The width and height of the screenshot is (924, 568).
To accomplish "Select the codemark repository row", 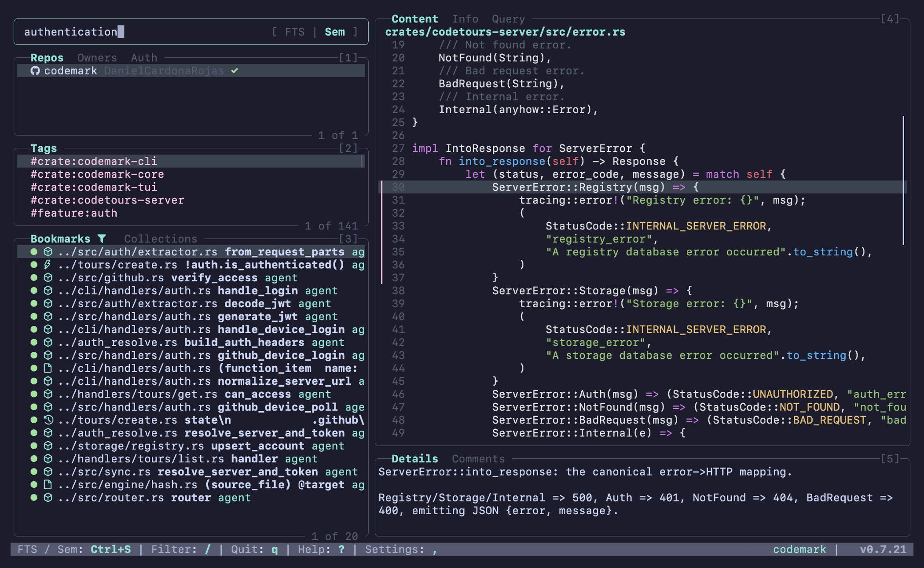I will pyautogui.click(x=191, y=71).
